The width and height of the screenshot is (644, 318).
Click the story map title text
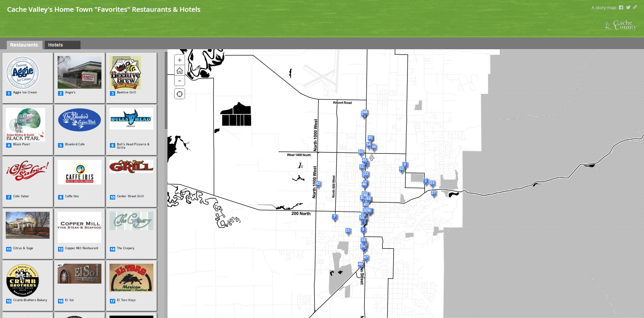tap(104, 9)
